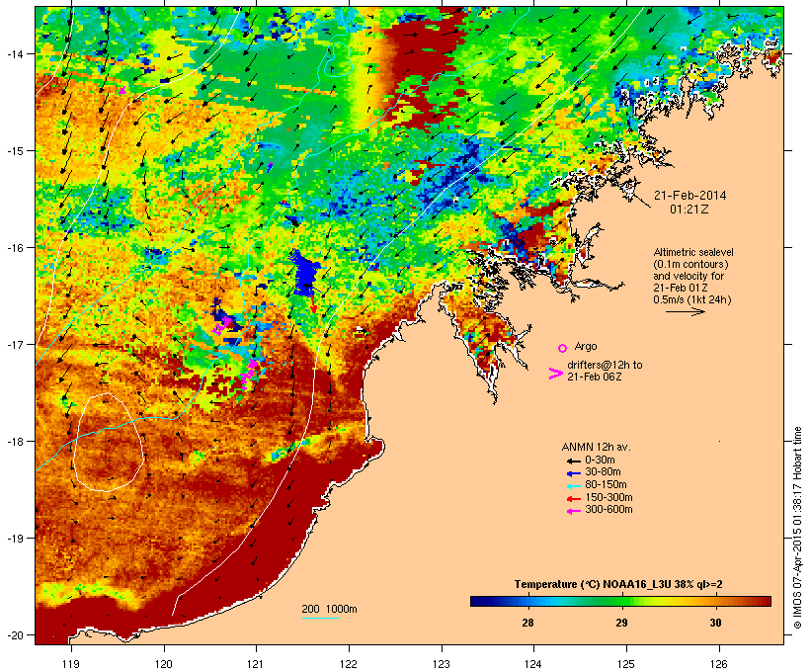Click the "and velocity for" text
Screen dimensions: 810x672
click(688, 276)
